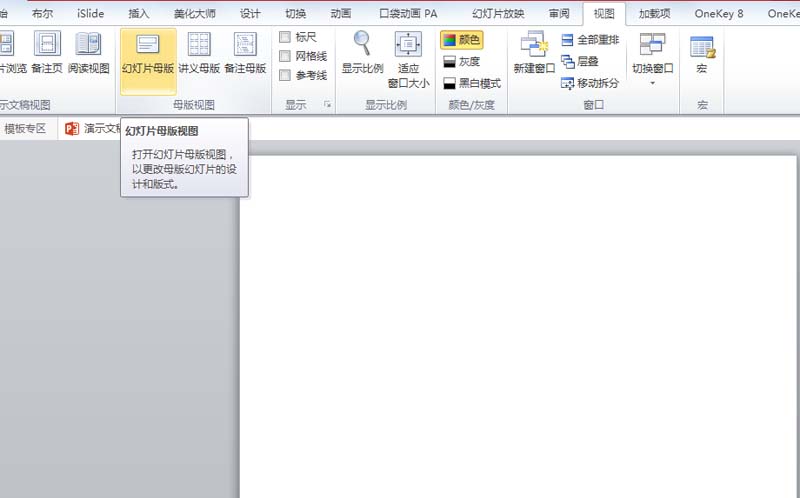Viewport: 800px width, 498px height.
Task: Click the PowerPoint document tab icon
Action: click(72, 129)
